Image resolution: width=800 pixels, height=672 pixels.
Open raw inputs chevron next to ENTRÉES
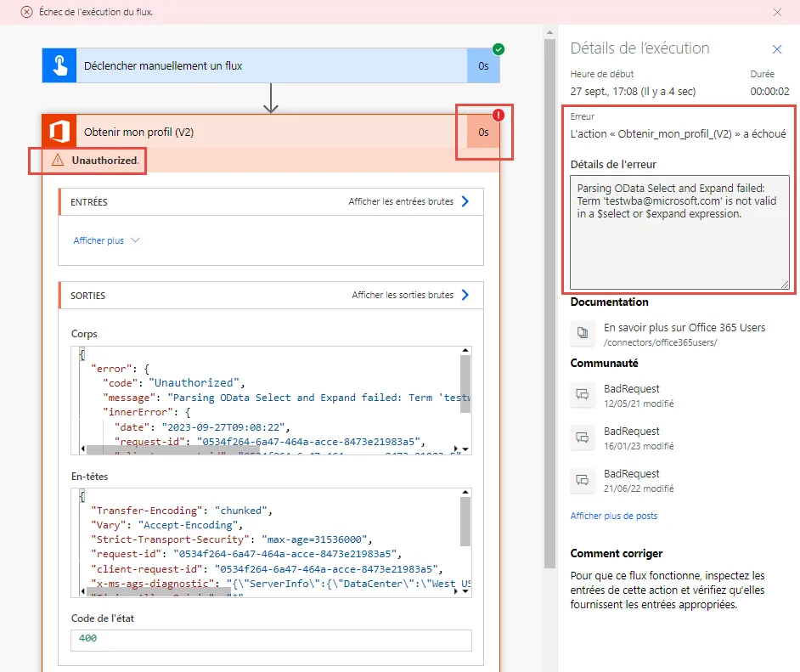[x=465, y=201]
